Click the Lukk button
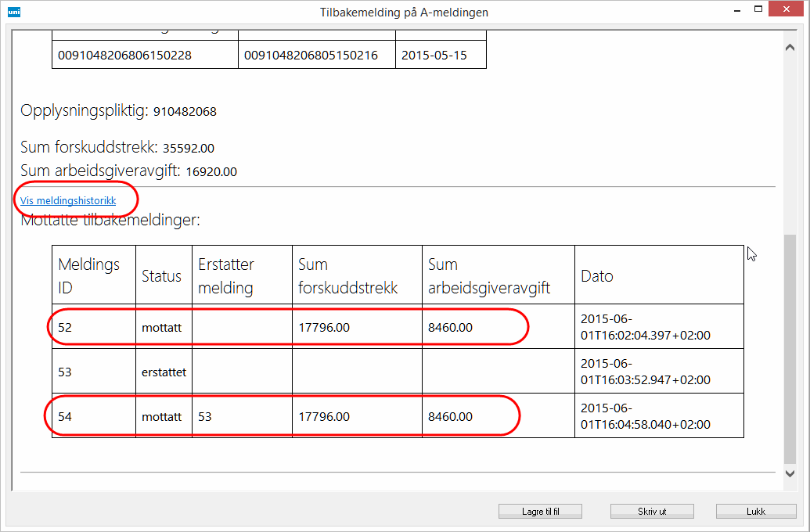The width and height of the screenshot is (810, 532). pos(755,512)
